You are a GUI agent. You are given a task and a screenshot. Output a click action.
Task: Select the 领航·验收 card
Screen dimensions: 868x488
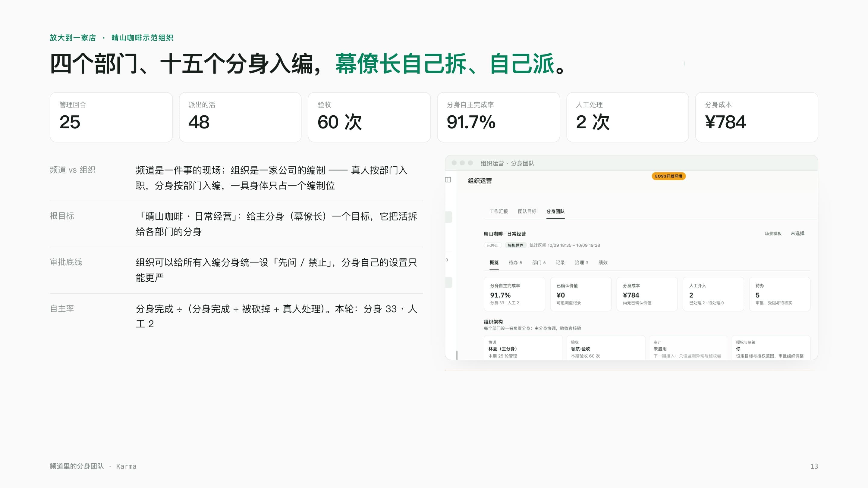point(606,348)
